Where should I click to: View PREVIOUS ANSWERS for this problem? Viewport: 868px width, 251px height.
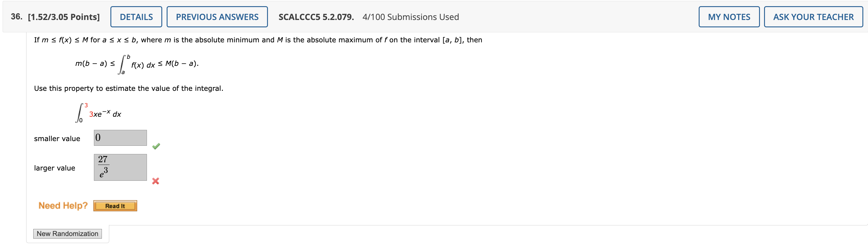point(217,16)
